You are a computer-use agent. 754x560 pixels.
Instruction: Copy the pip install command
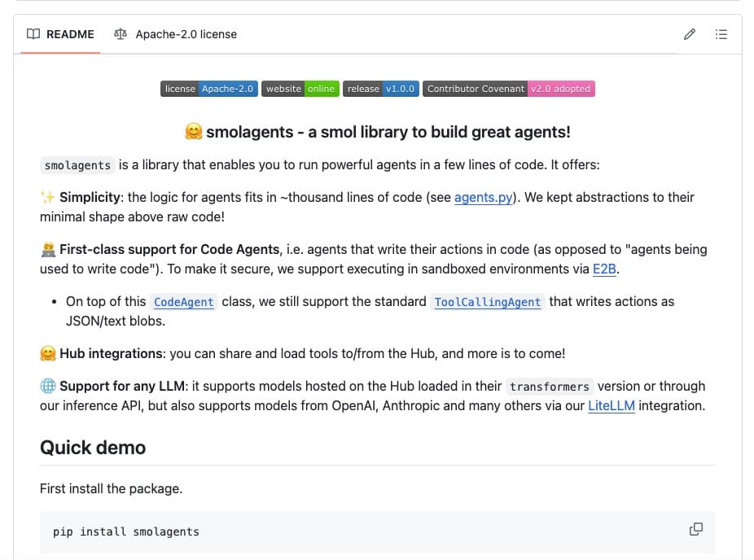696,529
